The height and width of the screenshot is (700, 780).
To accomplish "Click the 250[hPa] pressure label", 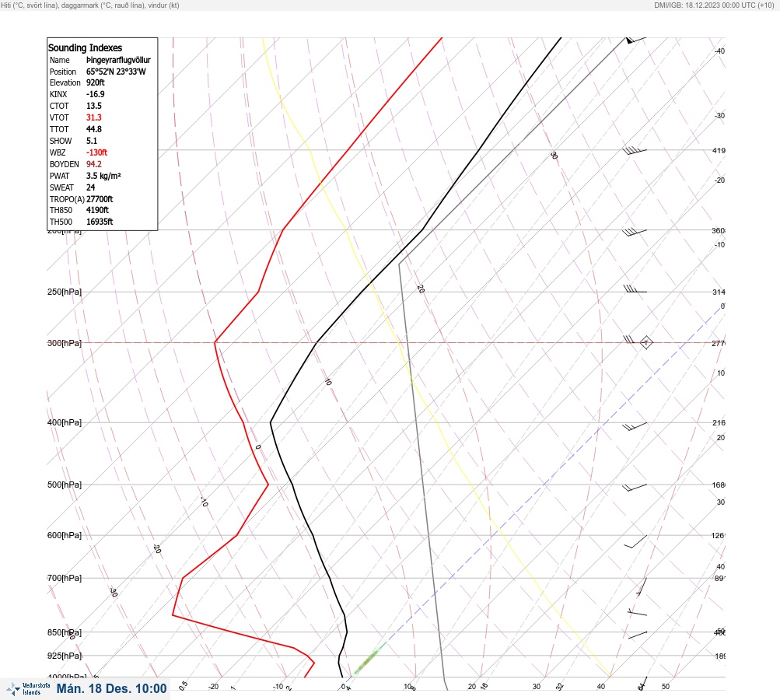I will pos(65,292).
